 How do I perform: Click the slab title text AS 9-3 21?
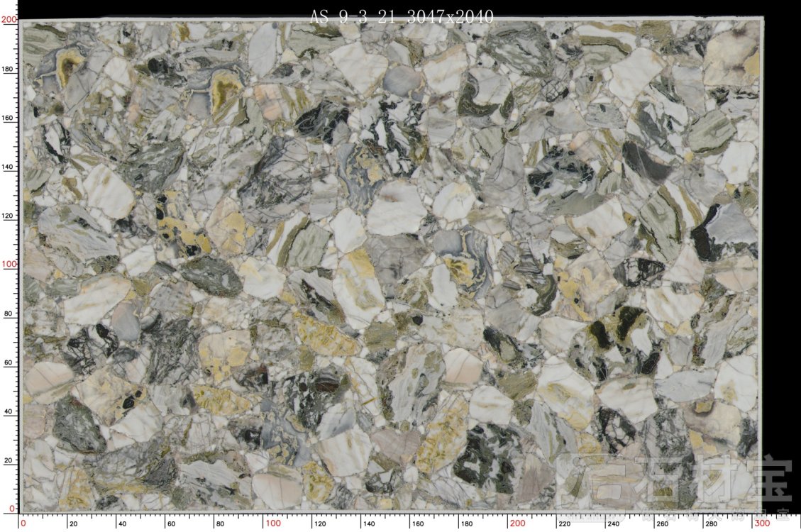pos(353,16)
